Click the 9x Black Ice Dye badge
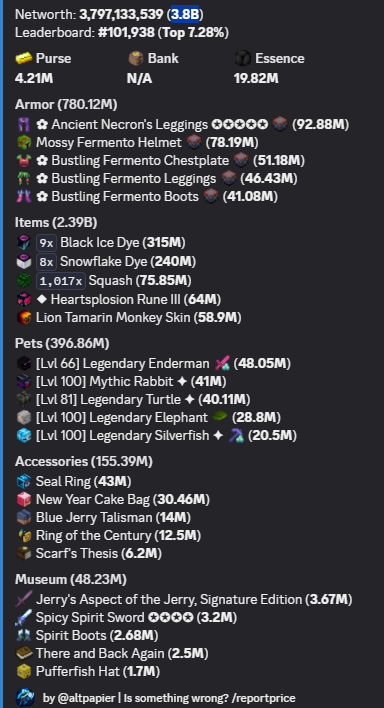384x708 pixels. click(47, 243)
